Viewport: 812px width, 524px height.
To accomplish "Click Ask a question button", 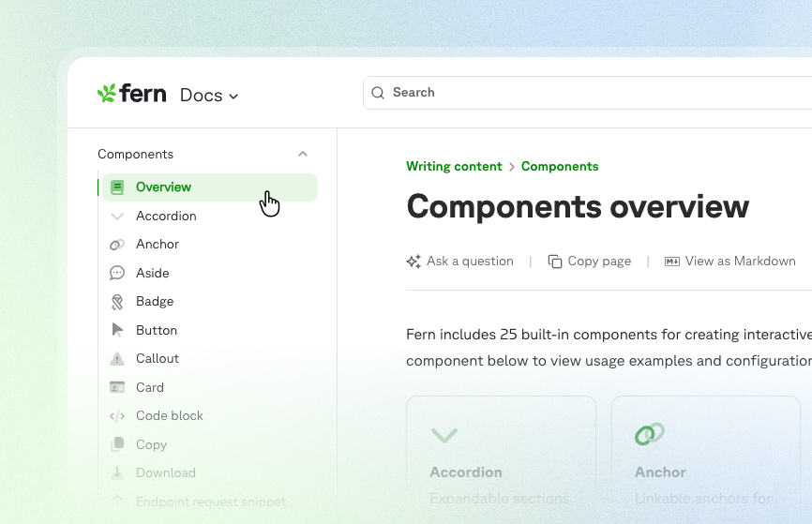I will [x=460, y=261].
